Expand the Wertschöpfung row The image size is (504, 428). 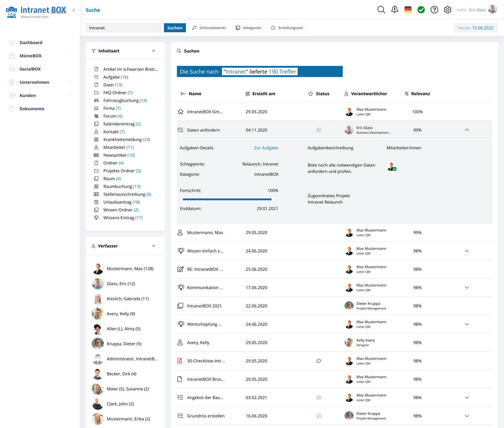click(x=467, y=324)
